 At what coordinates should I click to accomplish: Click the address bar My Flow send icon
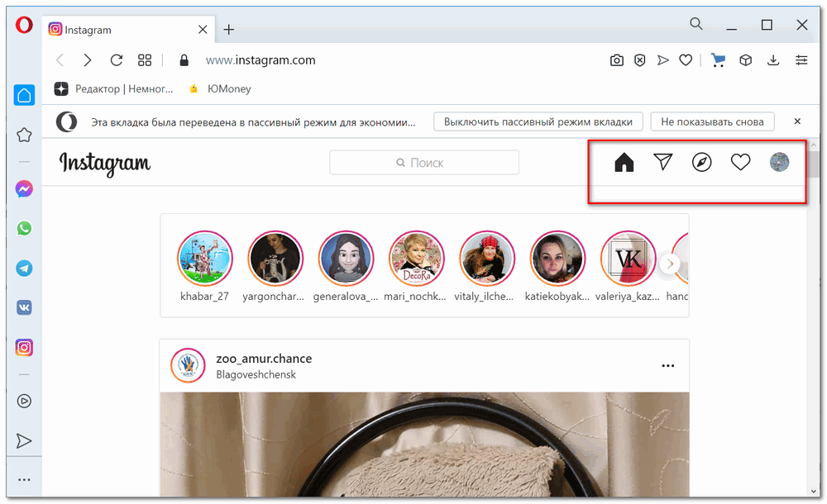[663, 60]
